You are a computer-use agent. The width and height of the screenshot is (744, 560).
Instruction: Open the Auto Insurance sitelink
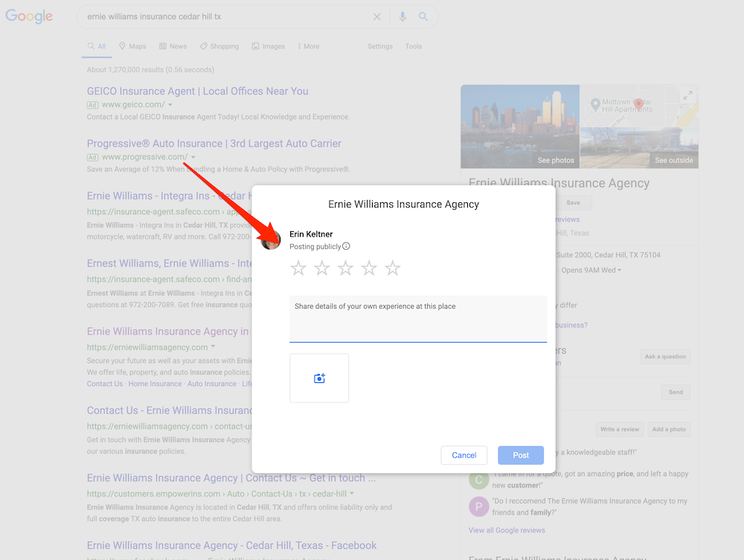pos(211,384)
